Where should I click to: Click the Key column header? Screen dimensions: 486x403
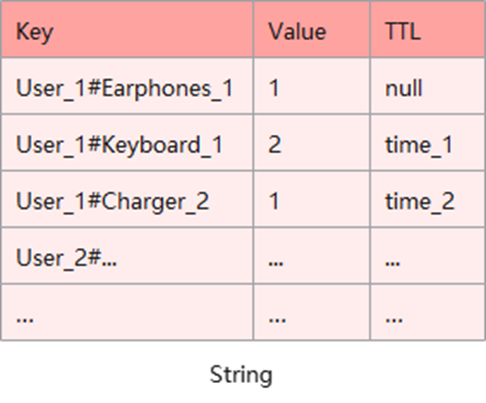tap(127, 29)
